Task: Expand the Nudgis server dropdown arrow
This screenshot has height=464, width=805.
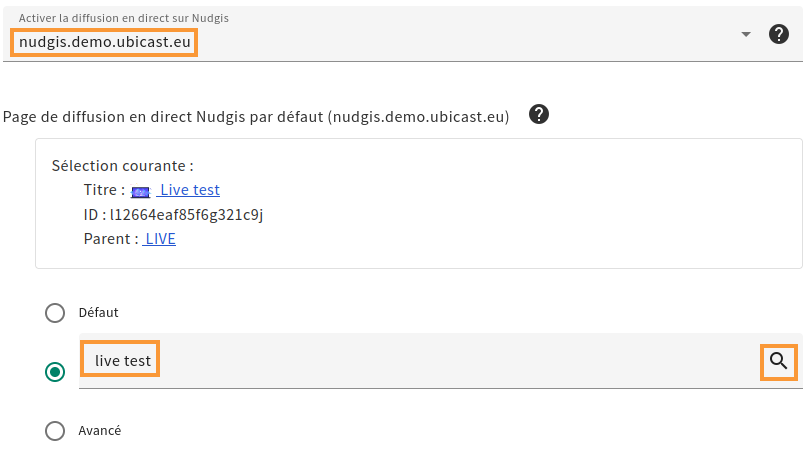Action: [x=746, y=34]
